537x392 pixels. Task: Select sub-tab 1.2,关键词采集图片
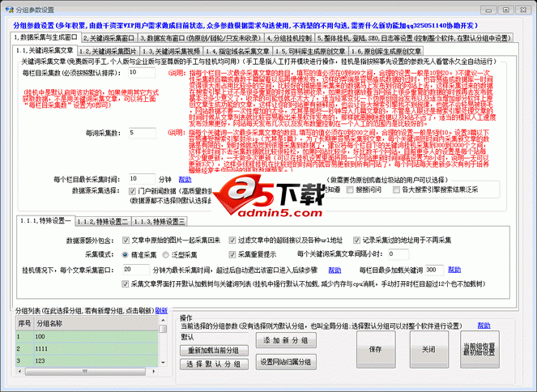[108, 51]
